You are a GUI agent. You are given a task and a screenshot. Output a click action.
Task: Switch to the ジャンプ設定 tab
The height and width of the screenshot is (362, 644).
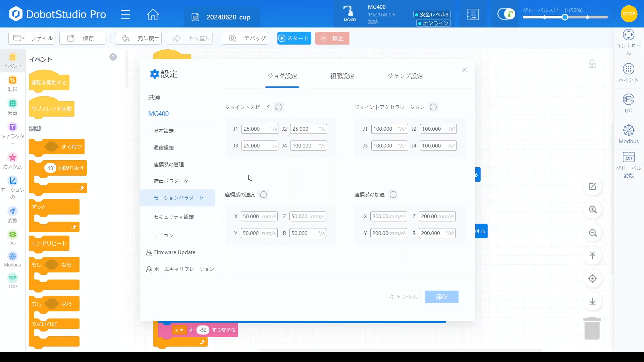[x=405, y=76]
